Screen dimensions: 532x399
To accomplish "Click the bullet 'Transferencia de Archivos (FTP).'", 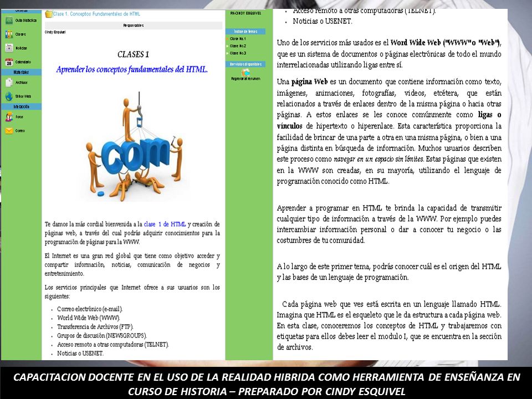I will (95, 327).
